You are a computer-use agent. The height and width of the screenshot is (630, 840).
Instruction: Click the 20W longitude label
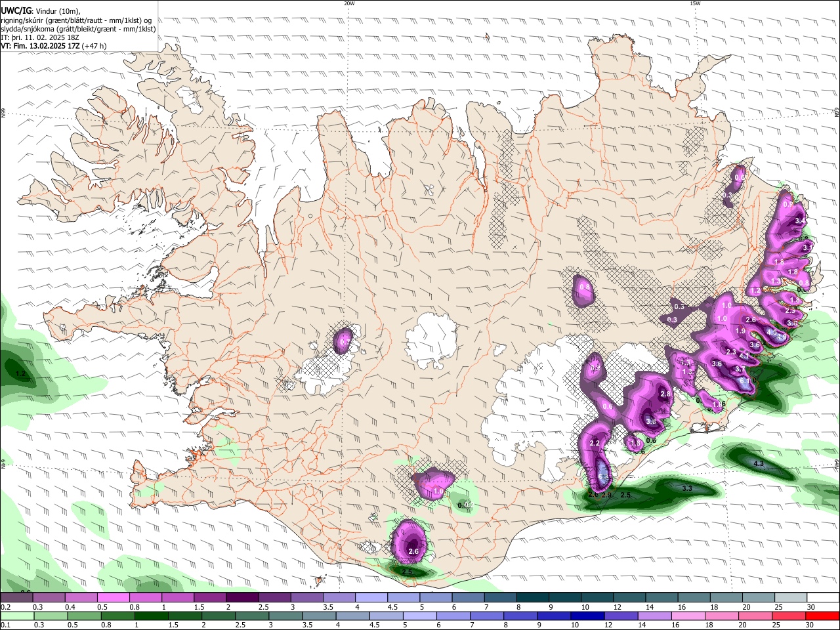[x=349, y=3]
